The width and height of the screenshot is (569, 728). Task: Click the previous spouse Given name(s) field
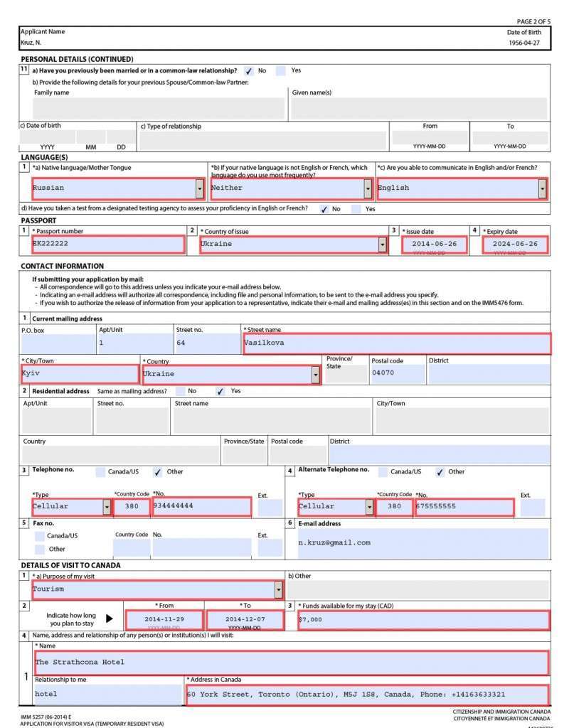pyautogui.click(x=419, y=109)
